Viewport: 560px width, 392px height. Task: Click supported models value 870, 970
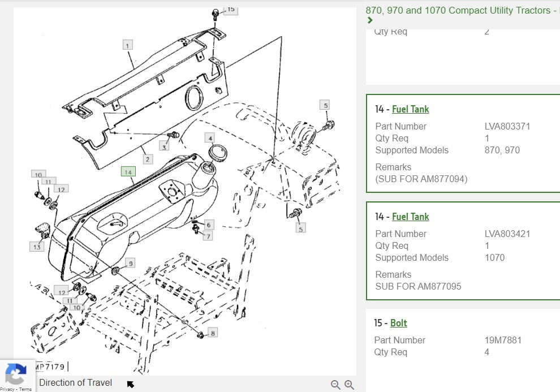click(502, 150)
